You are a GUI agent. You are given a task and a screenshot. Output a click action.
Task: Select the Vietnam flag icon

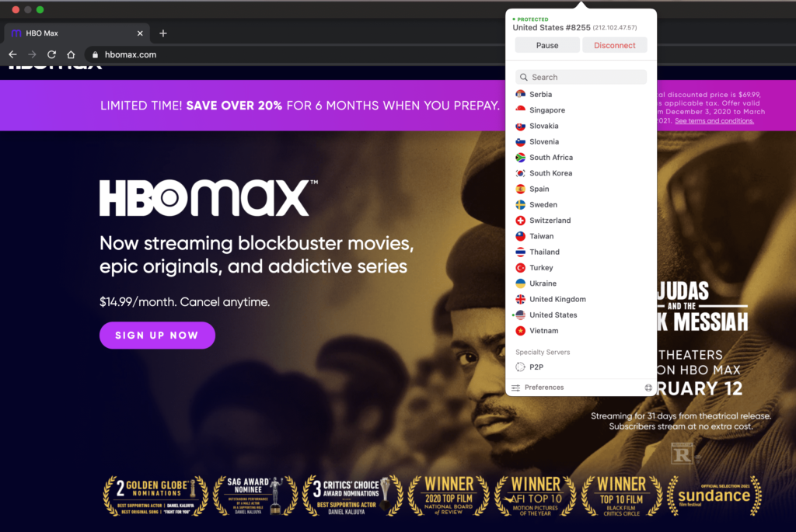tap(520, 331)
